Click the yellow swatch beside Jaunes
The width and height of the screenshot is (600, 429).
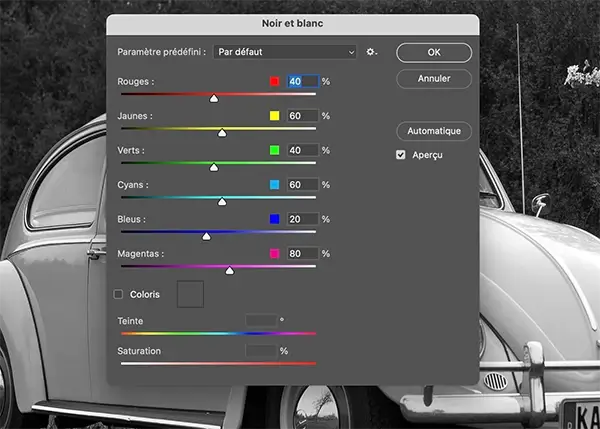(x=275, y=116)
